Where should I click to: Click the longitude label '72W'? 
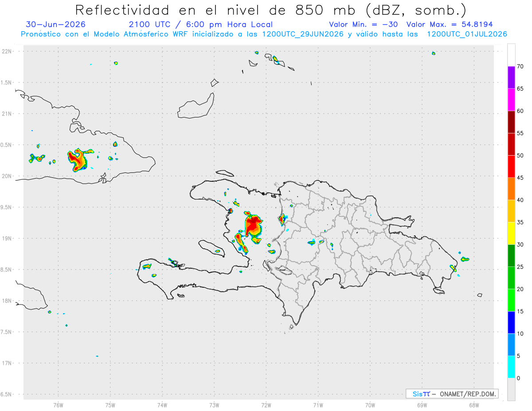(x=266, y=405)
